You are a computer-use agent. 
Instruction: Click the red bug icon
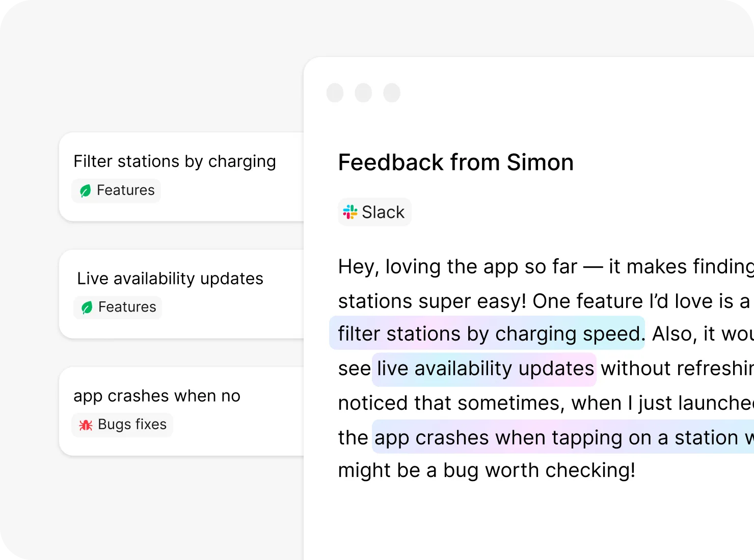(x=86, y=425)
